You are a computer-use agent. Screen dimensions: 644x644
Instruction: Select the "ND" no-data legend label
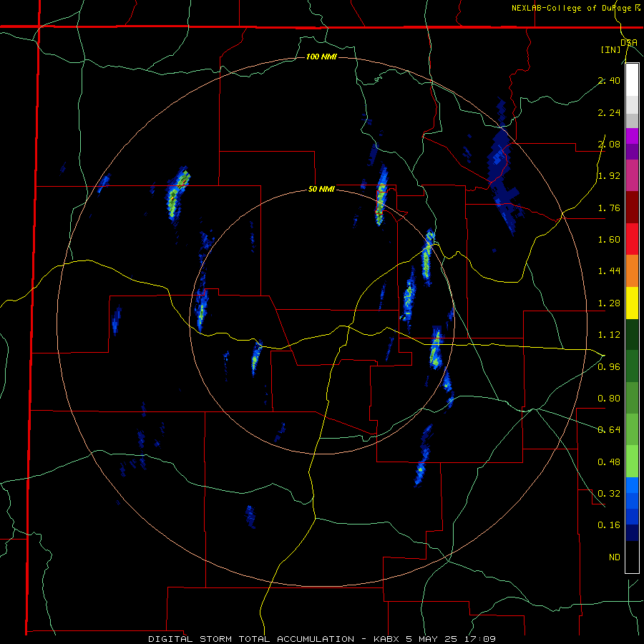click(x=615, y=557)
